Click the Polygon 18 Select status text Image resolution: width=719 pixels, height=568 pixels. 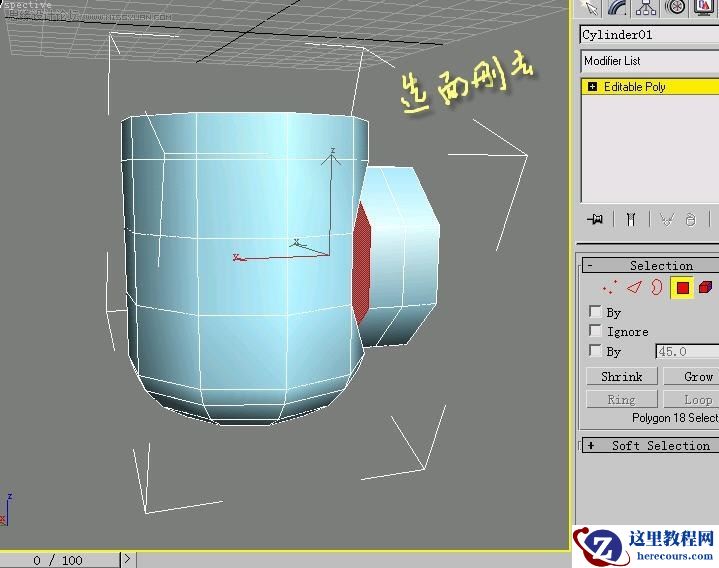(675, 418)
